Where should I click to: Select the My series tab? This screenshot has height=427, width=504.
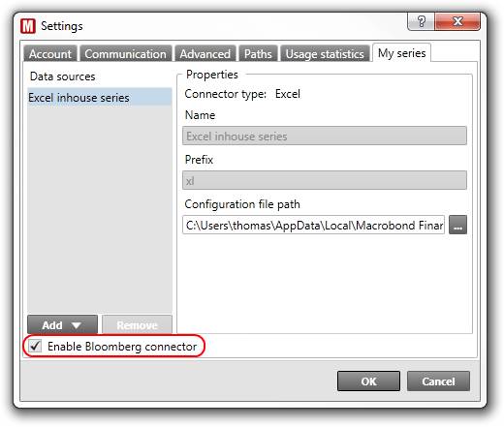tap(401, 52)
